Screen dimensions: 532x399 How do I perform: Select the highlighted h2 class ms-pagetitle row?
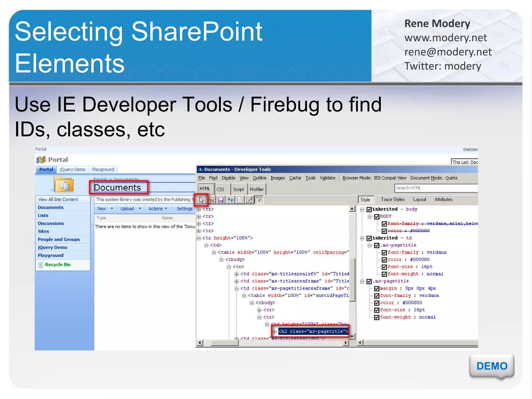pyautogui.click(x=313, y=331)
